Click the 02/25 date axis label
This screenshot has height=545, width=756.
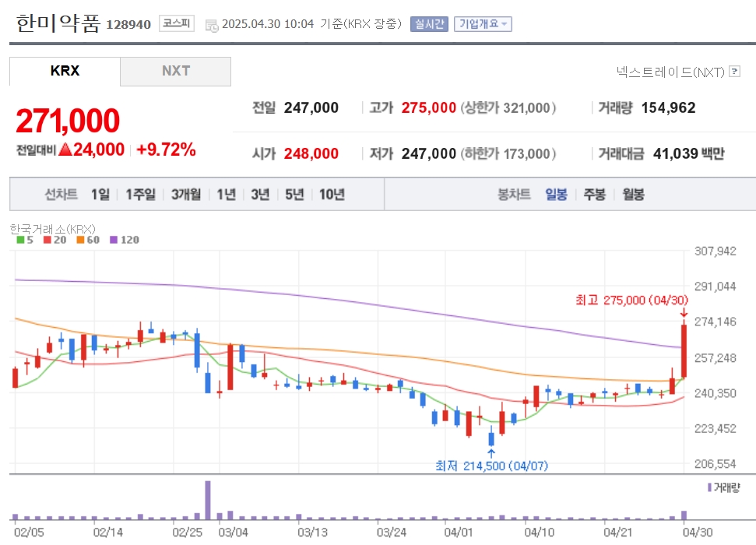[187, 533]
